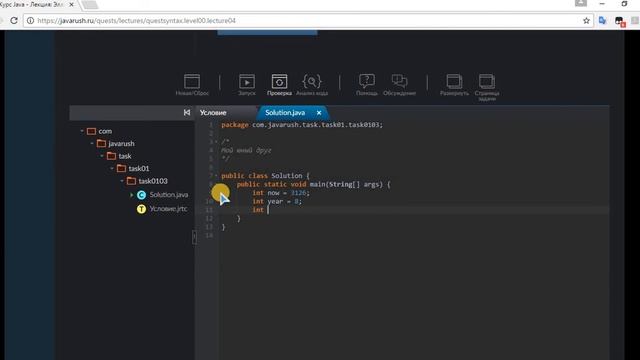Image resolution: width=640 pixels, height=360 pixels.
Task: Close the Solution.java tab
Action: click(x=319, y=113)
